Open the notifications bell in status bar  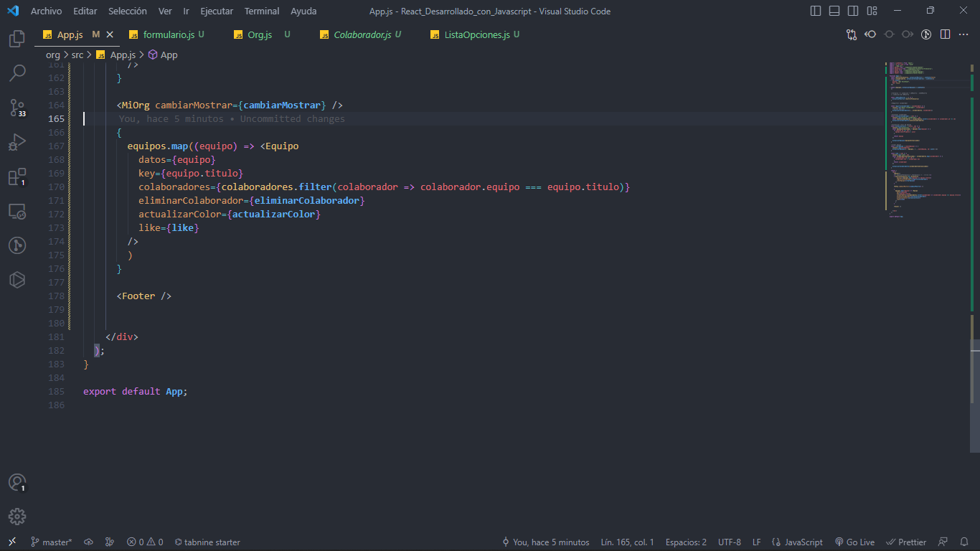point(963,542)
